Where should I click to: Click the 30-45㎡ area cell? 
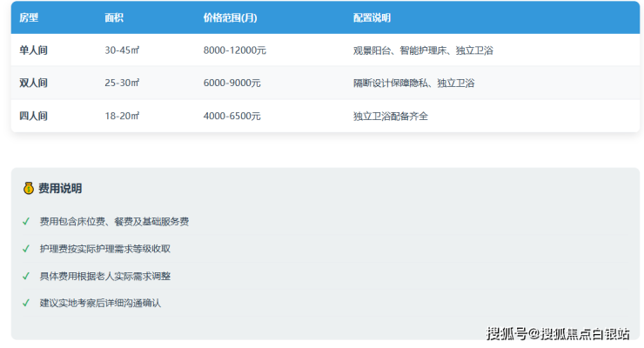point(122,50)
